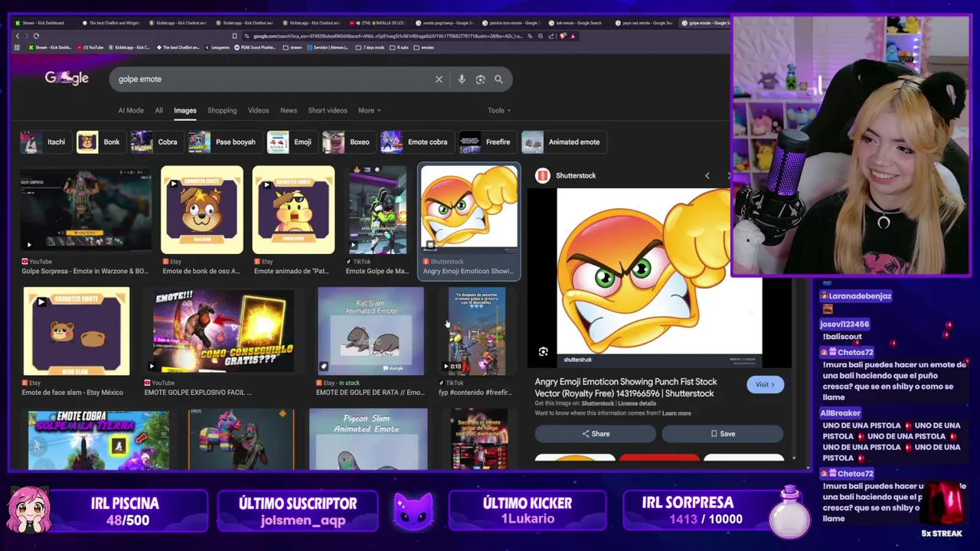Click the pink-haired avatar in bottom overlay
The height and width of the screenshot is (551, 980).
pos(29,510)
